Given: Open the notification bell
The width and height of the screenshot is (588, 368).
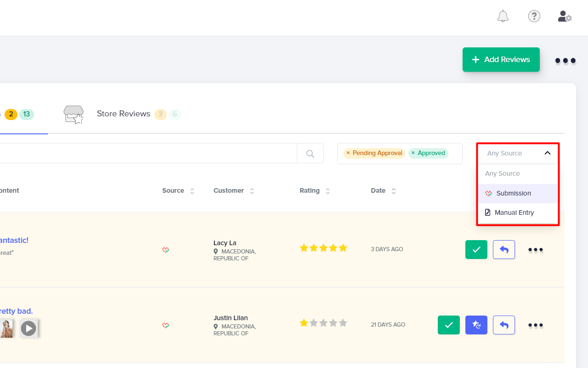Looking at the screenshot, I should (x=503, y=16).
